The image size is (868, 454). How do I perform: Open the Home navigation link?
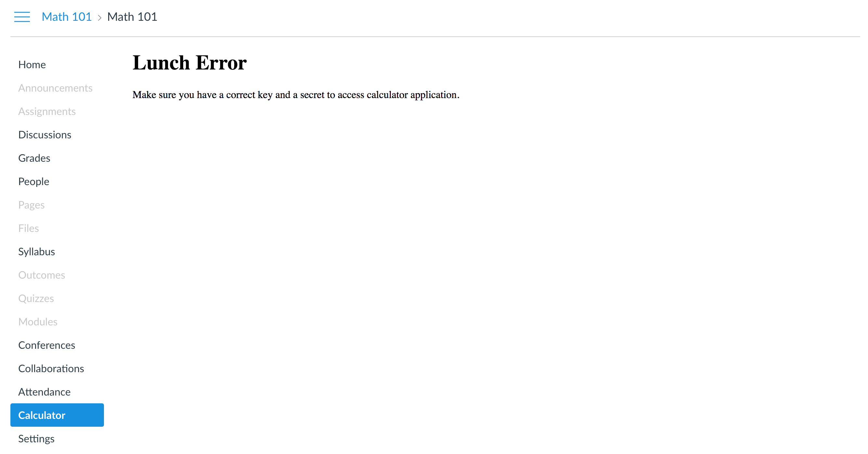(32, 65)
